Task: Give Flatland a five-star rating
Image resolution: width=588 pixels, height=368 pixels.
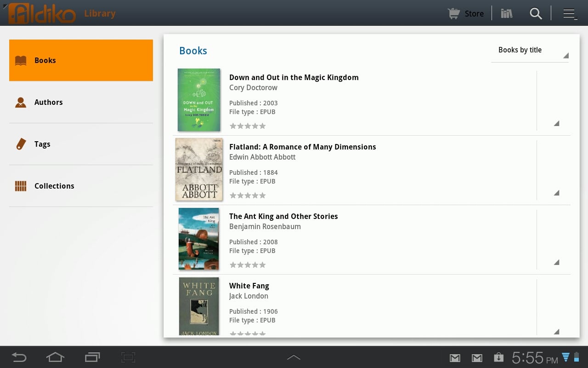Action: point(262,195)
